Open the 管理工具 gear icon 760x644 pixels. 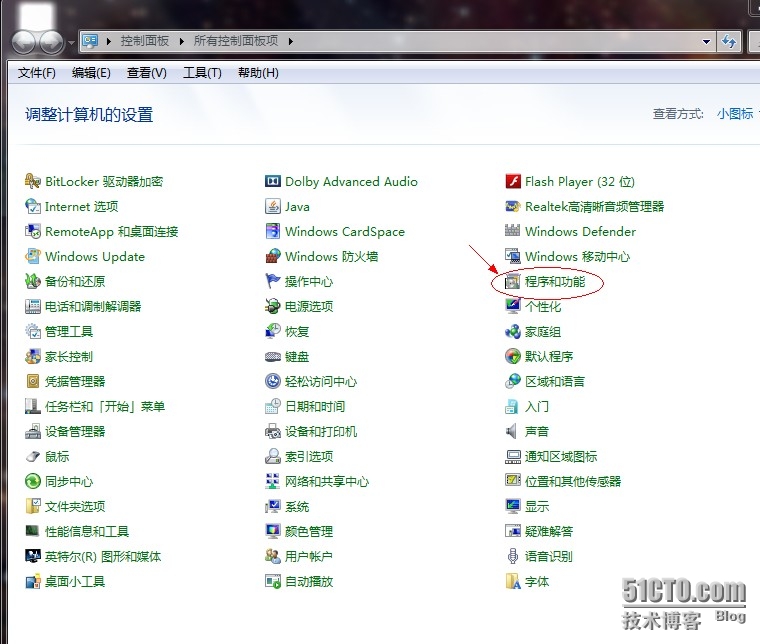click(32, 331)
